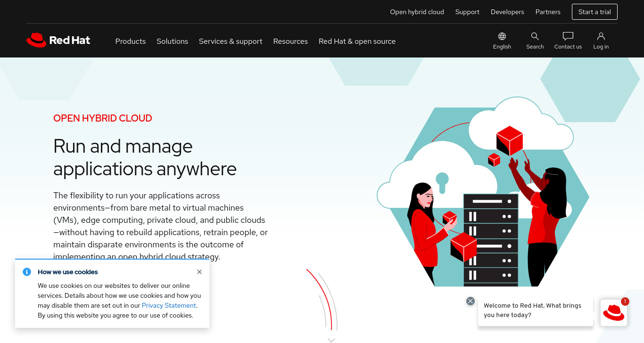
Task: Expand the Solutions menu
Action: coord(172,41)
